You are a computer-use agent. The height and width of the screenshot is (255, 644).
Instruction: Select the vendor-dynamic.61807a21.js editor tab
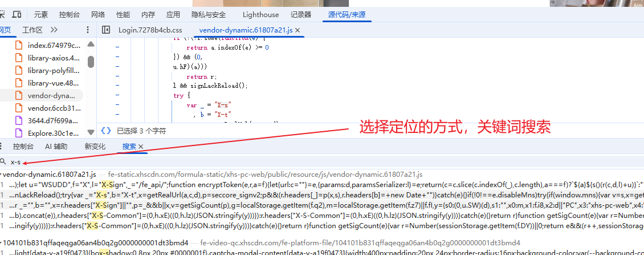point(246,30)
